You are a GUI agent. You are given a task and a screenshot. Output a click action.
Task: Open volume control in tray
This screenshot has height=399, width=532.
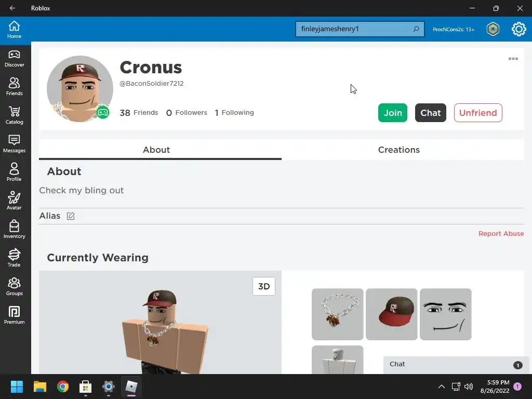click(469, 387)
